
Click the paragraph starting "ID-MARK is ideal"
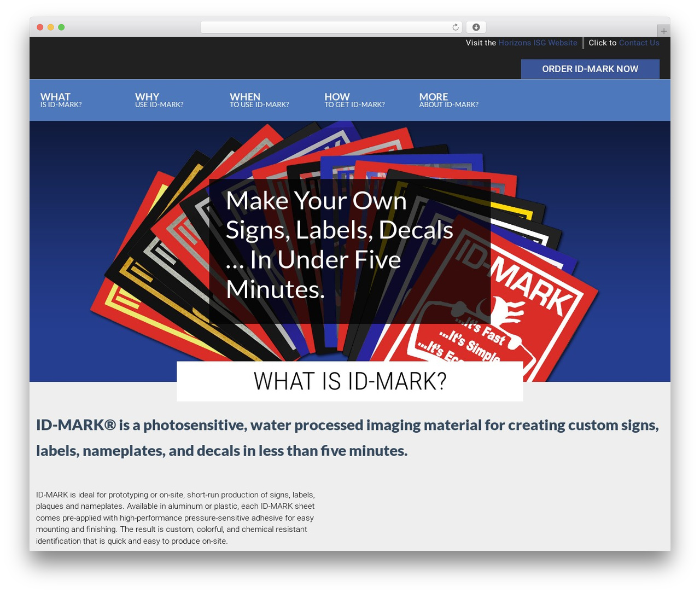click(x=176, y=518)
